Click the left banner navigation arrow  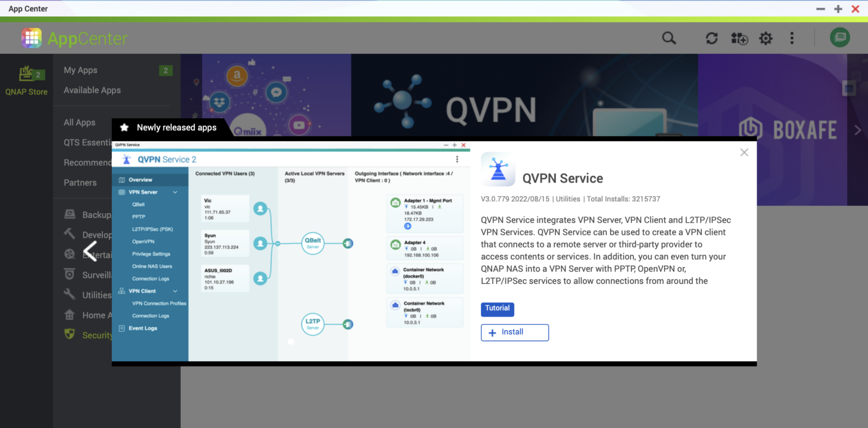[90, 251]
